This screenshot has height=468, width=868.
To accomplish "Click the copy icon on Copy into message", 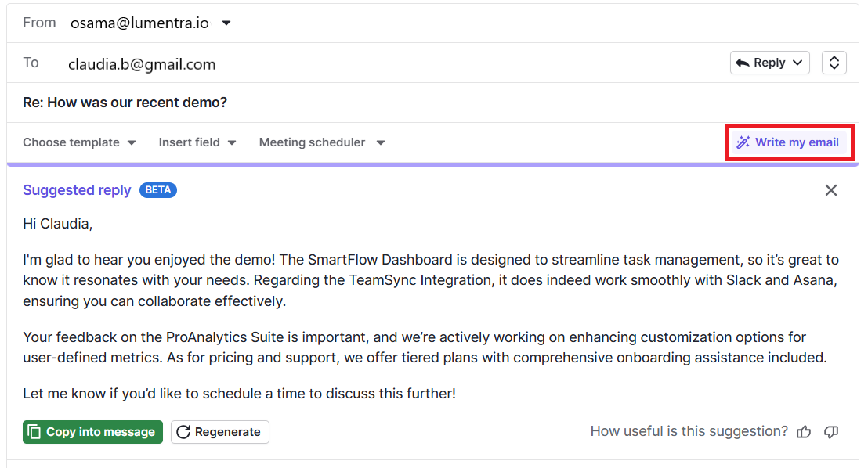I will [34, 431].
